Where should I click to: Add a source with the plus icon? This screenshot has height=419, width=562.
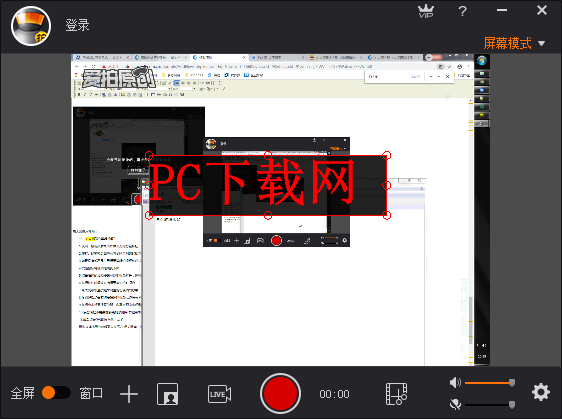(129, 394)
